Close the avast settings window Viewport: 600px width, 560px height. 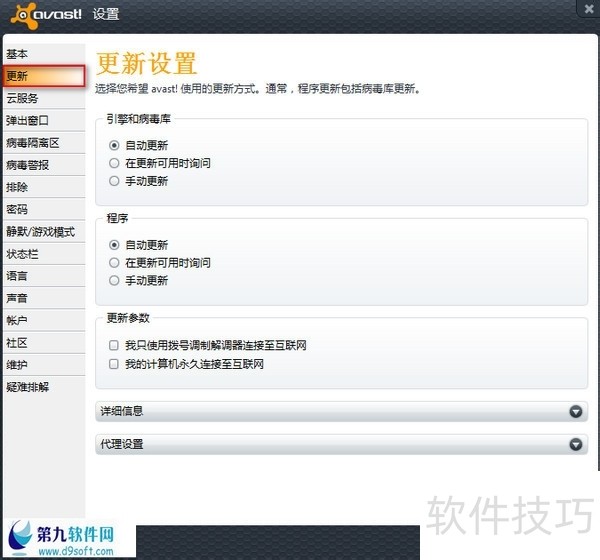click(x=587, y=9)
